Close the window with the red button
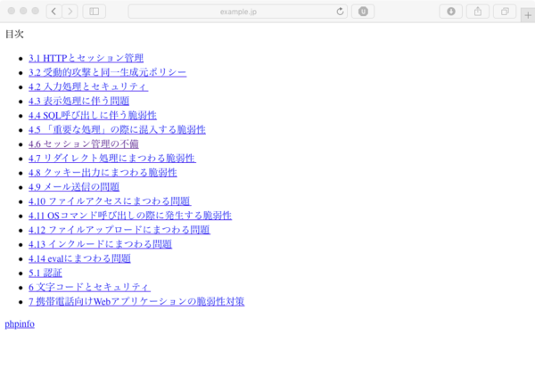Viewport: 535px width, 392px height. pyautogui.click(x=12, y=11)
